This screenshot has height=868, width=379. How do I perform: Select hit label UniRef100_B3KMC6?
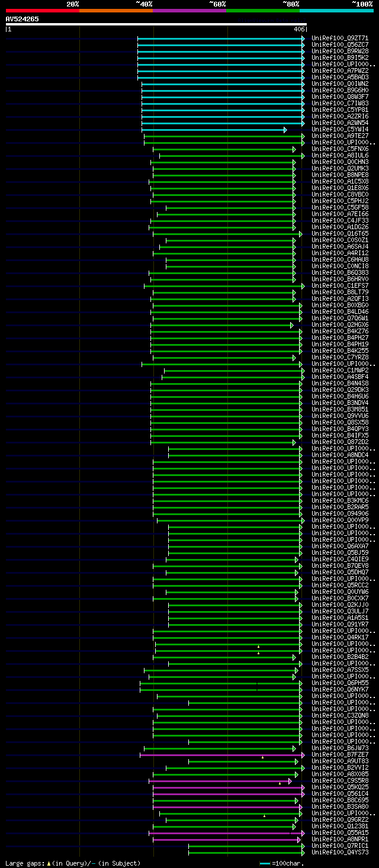340,501
